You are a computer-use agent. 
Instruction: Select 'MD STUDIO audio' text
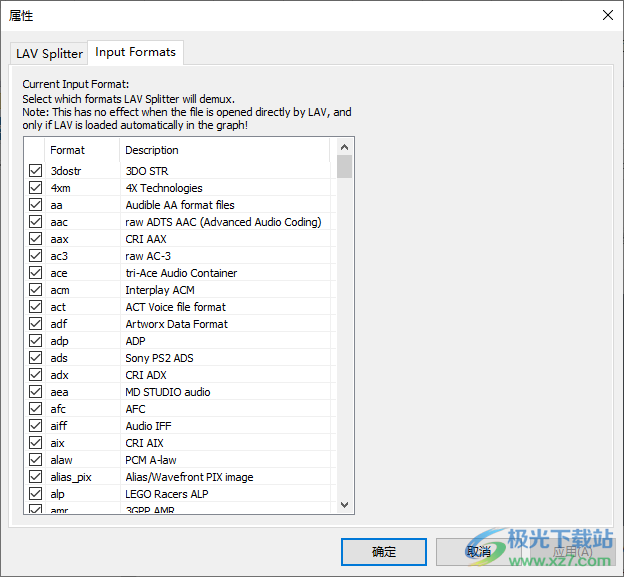click(168, 392)
